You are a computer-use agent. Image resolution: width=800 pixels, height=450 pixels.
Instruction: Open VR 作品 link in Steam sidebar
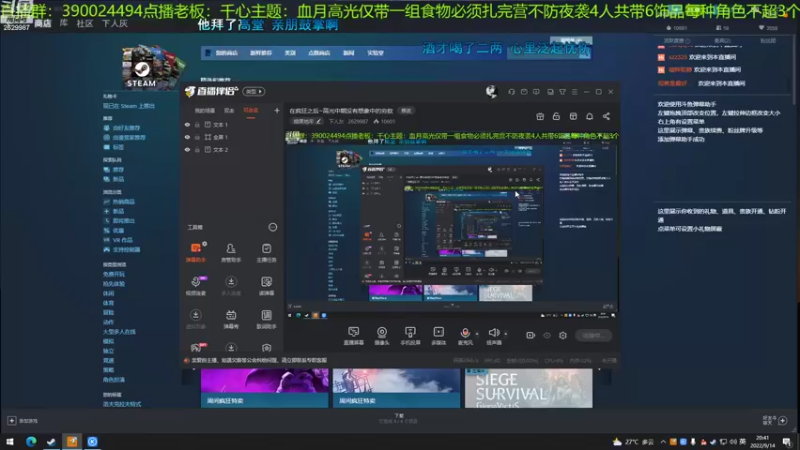coord(122,240)
